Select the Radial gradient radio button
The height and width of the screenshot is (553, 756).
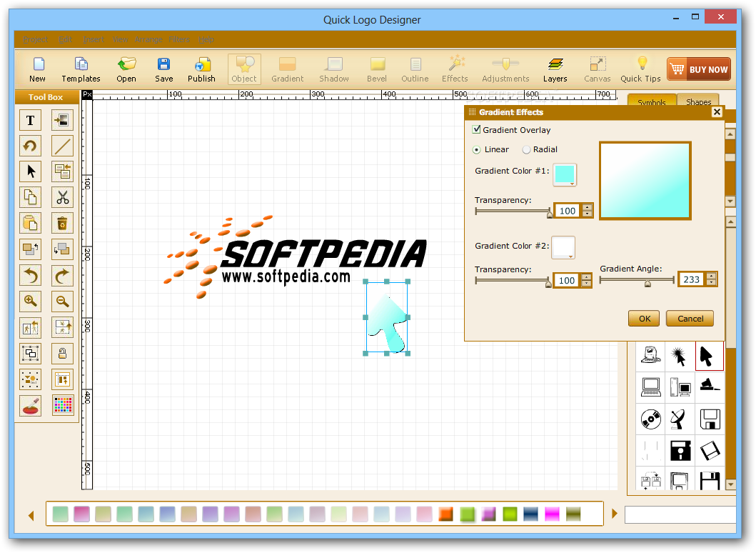[526, 149]
